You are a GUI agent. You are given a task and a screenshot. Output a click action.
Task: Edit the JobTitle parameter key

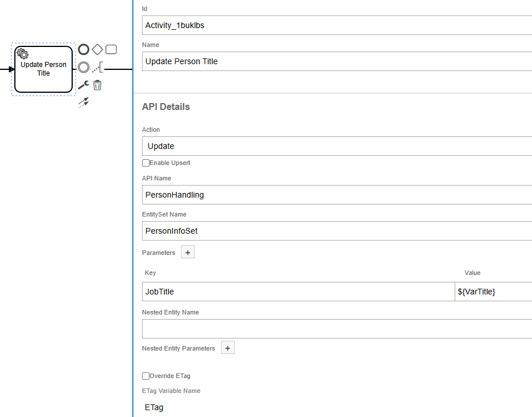click(x=298, y=292)
